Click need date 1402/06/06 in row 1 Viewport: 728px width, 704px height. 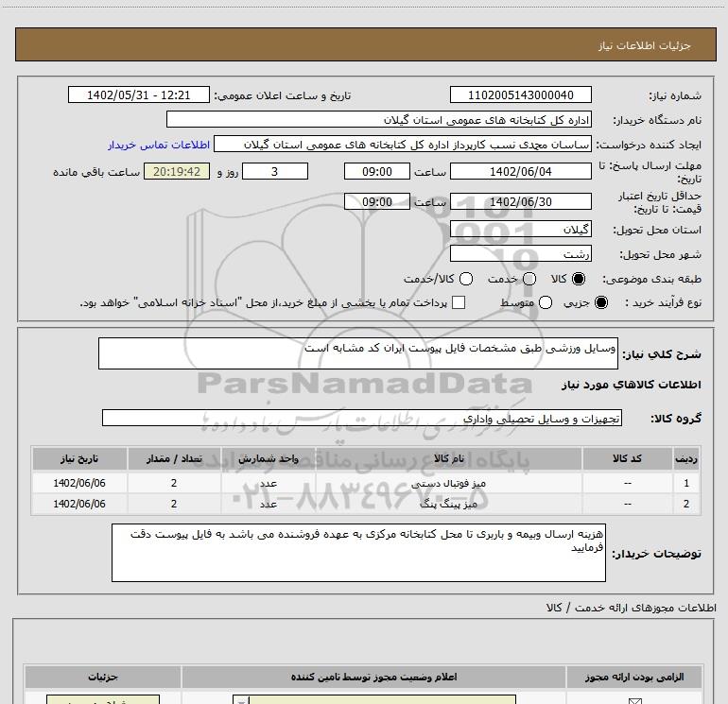[x=79, y=483]
